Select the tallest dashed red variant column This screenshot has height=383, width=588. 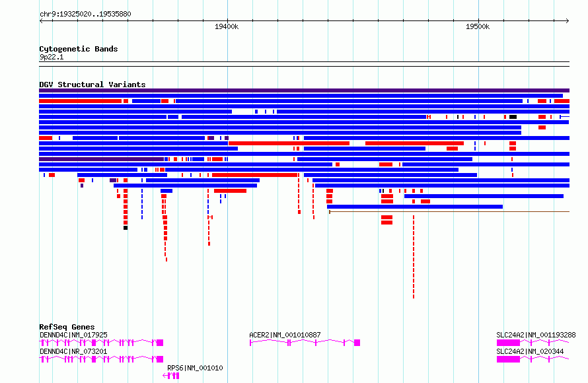click(414, 257)
